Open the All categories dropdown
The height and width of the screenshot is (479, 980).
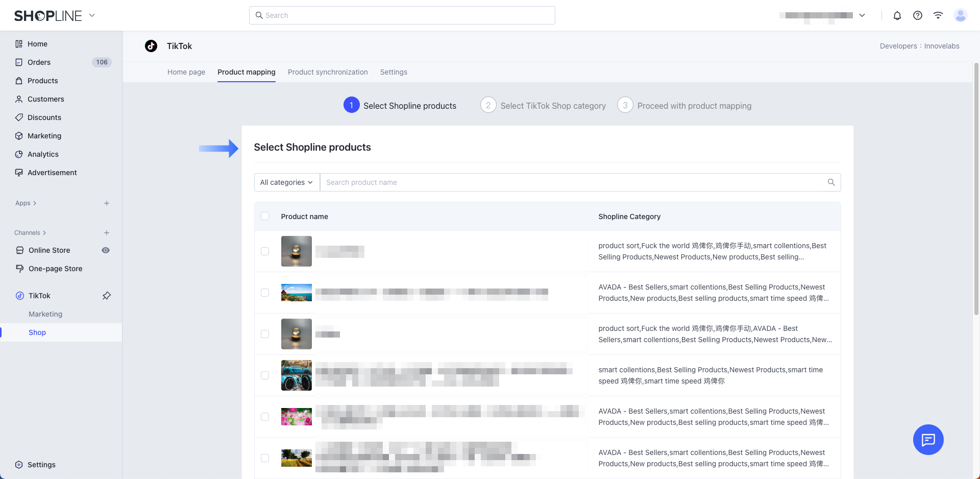point(286,182)
